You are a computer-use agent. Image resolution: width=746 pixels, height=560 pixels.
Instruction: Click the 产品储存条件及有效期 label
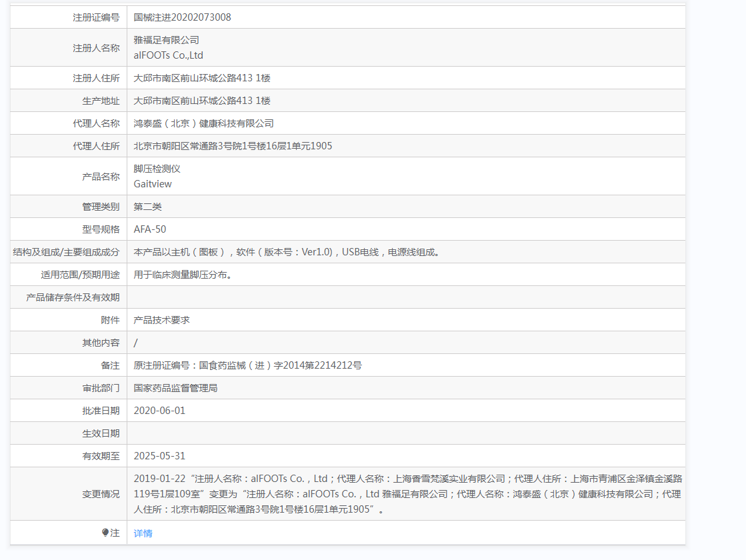pyautogui.click(x=73, y=297)
